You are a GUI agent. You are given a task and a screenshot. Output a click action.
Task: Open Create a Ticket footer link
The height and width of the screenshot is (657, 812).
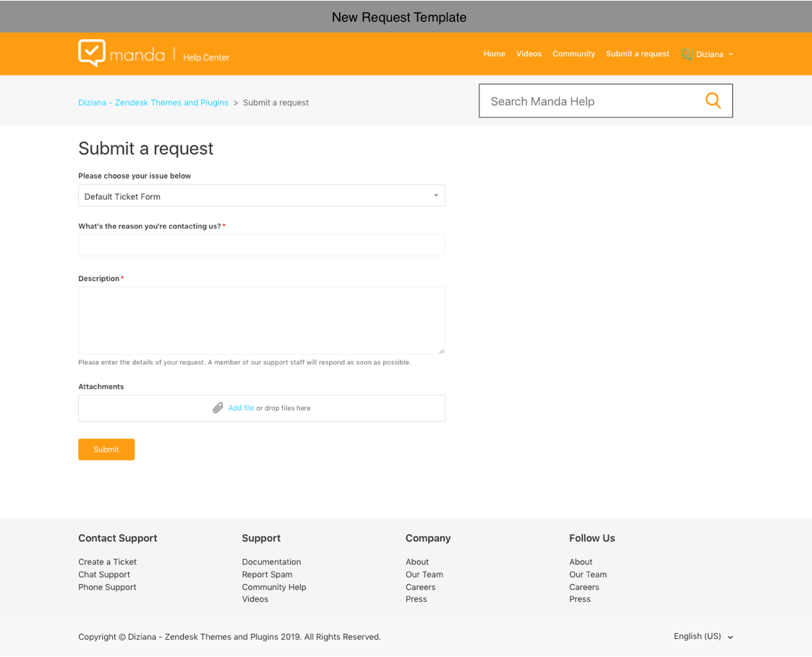pos(107,562)
